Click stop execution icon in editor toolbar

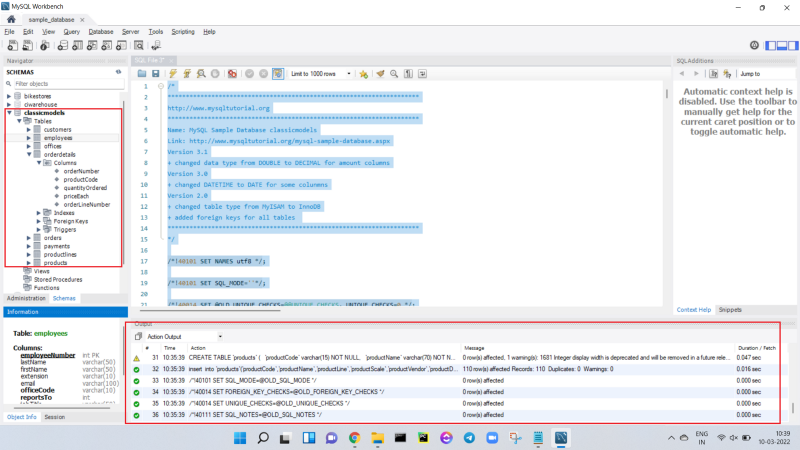215,73
